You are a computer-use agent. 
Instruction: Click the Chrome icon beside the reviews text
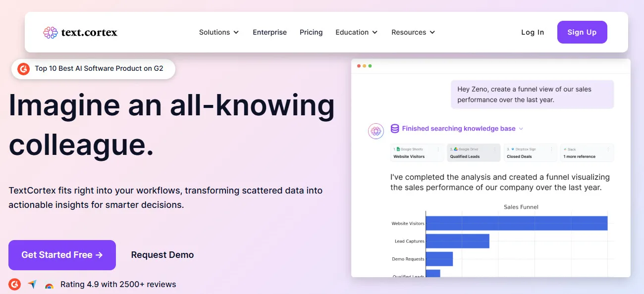49,285
